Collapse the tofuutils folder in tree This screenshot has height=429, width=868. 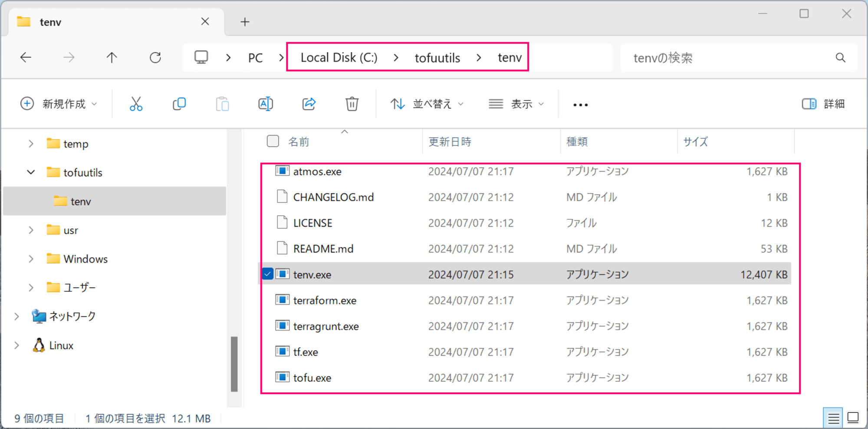click(x=31, y=172)
